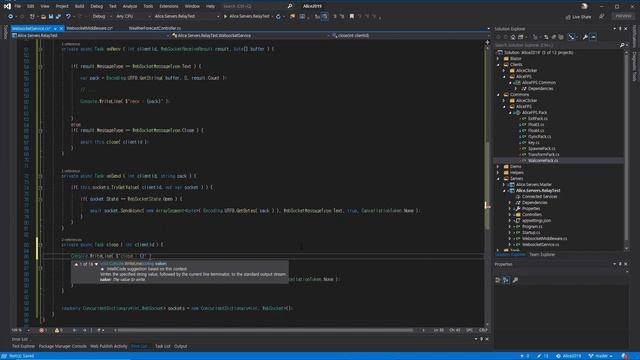Select Connected Services node
The image size is (640, 360).
tap(540, 196)
